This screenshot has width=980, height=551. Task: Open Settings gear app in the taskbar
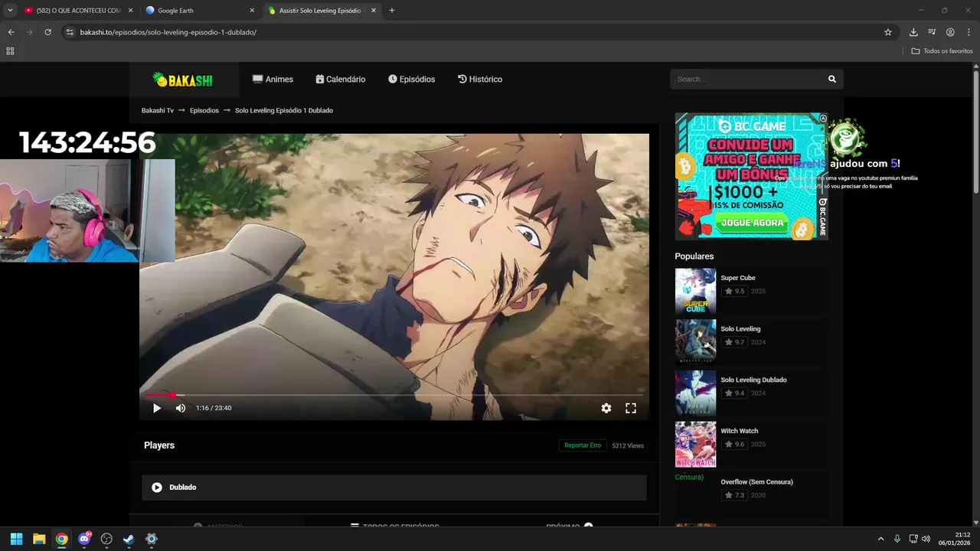[x=152, y=539]
